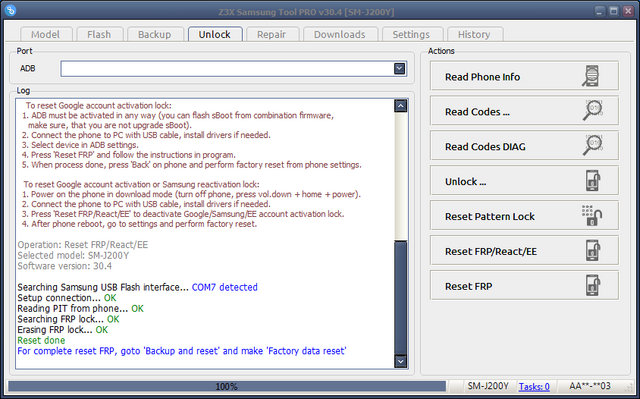Click the phone lock icon on Reset FRP
The image size is (640, 399).
pos(593,285)
